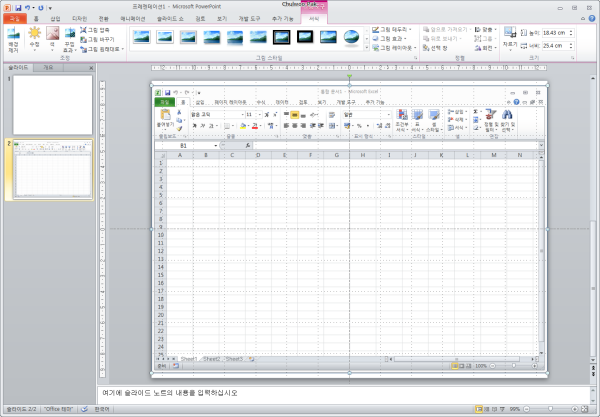Select the Remove Background (배경 제거) tool
The image size is (600, 417).
13,40
